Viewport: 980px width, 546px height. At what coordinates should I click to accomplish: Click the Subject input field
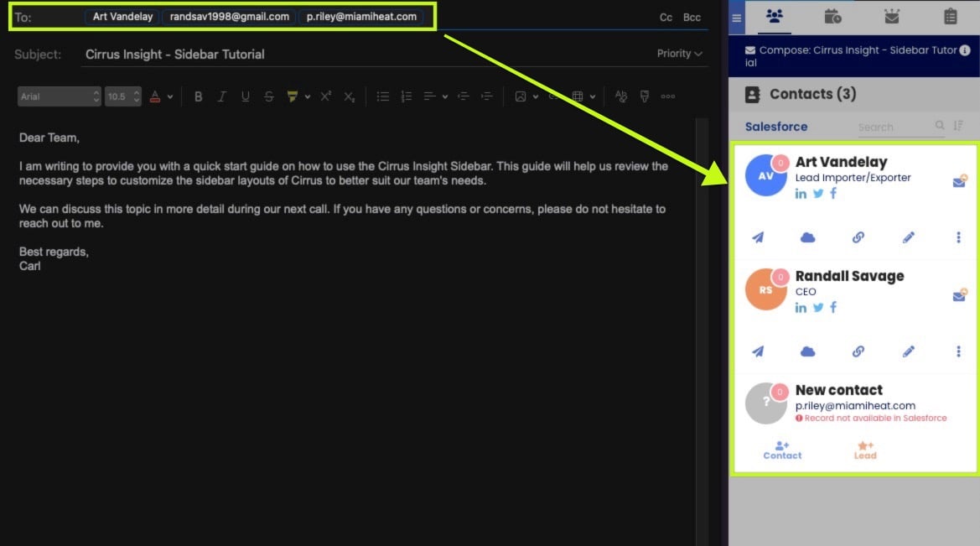click(x=362, y=55)
